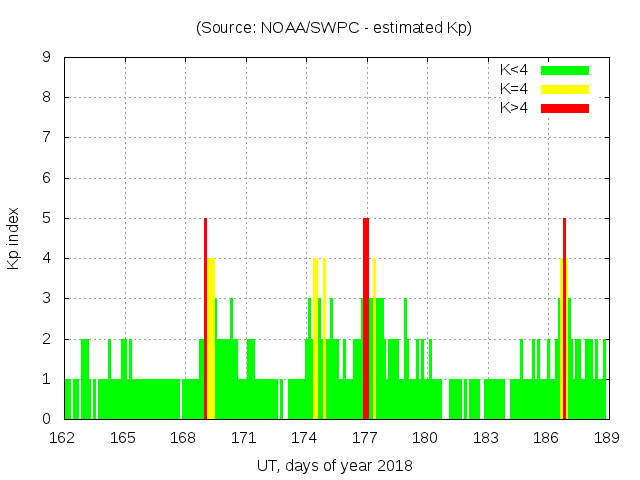Viewport: 640px width, 480px height.
Task: Click the vertical "Kp index" axis label
Action: click(x=14, y=238)
